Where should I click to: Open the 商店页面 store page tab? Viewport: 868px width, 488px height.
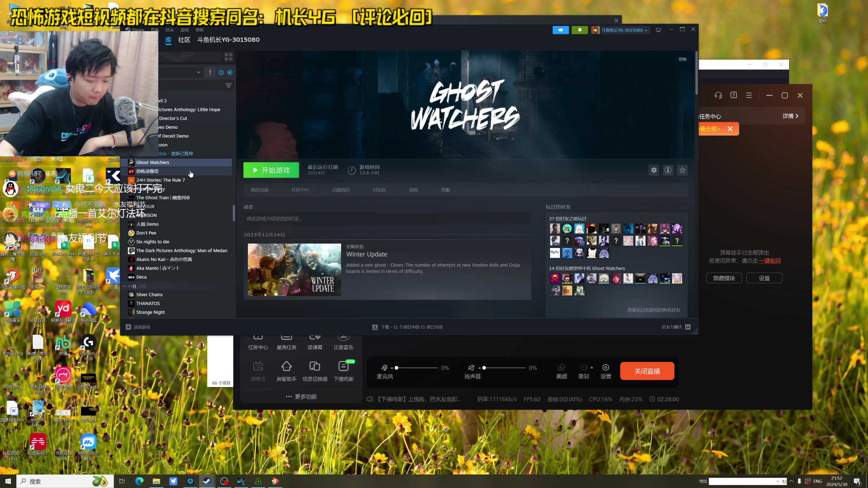point(259,190)
